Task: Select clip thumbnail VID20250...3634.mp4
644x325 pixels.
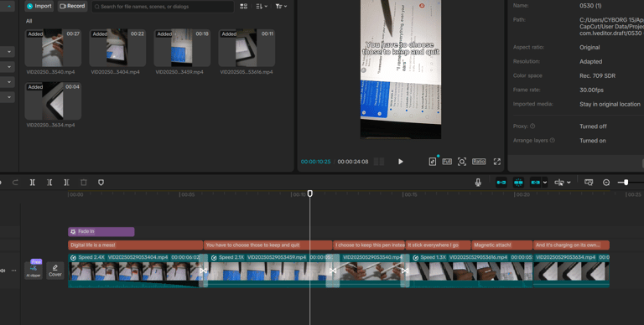Action: (53, 101)
